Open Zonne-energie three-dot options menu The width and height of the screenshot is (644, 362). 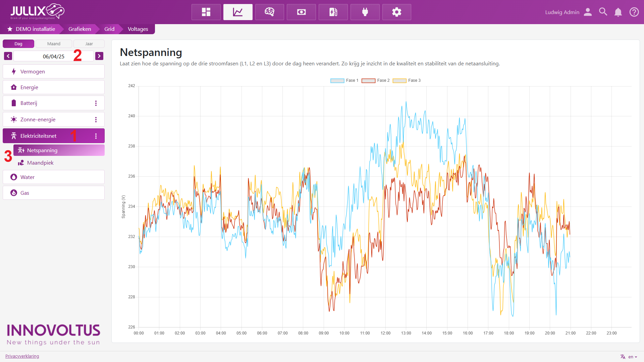click(x=96, y=120)
